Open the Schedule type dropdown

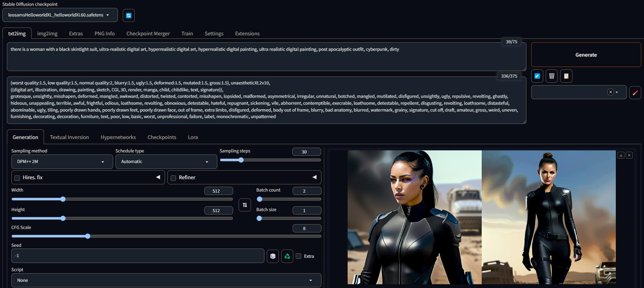point(166,162)
